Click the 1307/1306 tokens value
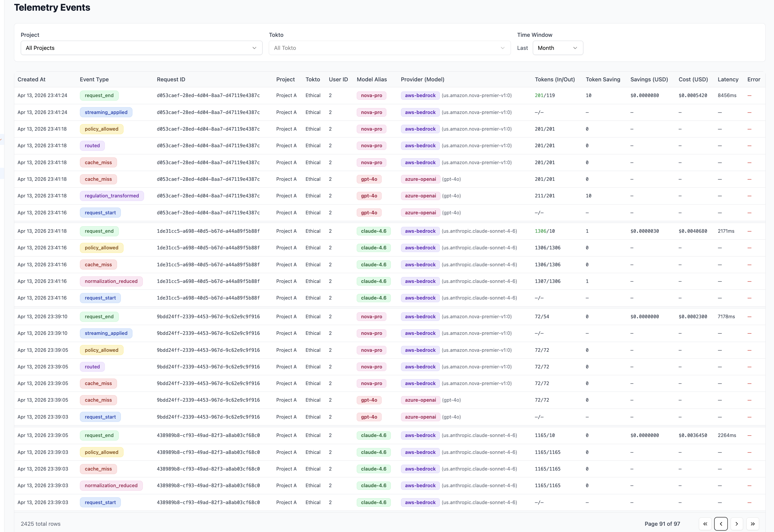774x532 pixels. point(548,281)
